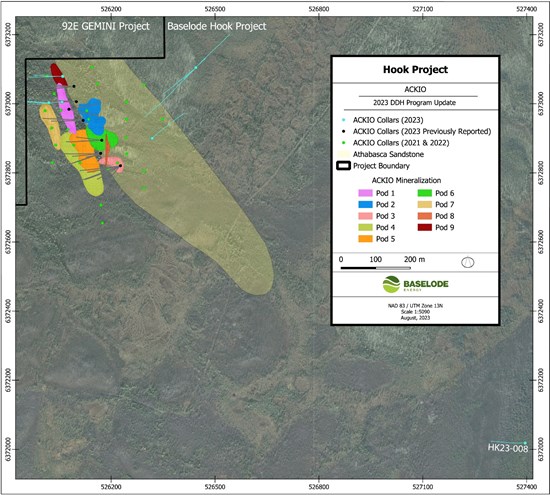Click the orange Pod 5 shape on map
This screenshot has width=550, height=495.
[85, 152]
